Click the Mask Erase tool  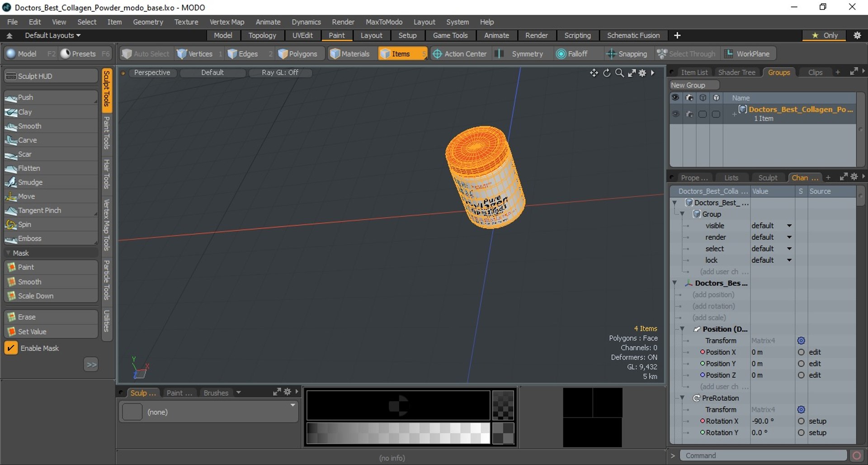click(x=51, y=317)
